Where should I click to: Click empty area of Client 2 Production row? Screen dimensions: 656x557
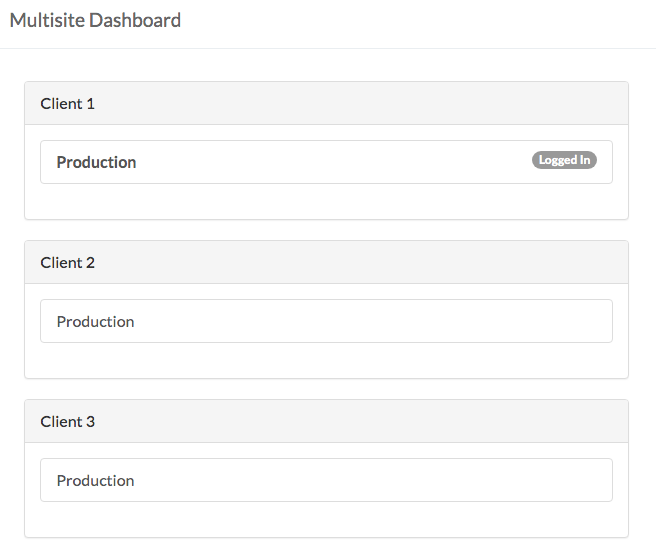click(400, 321)
